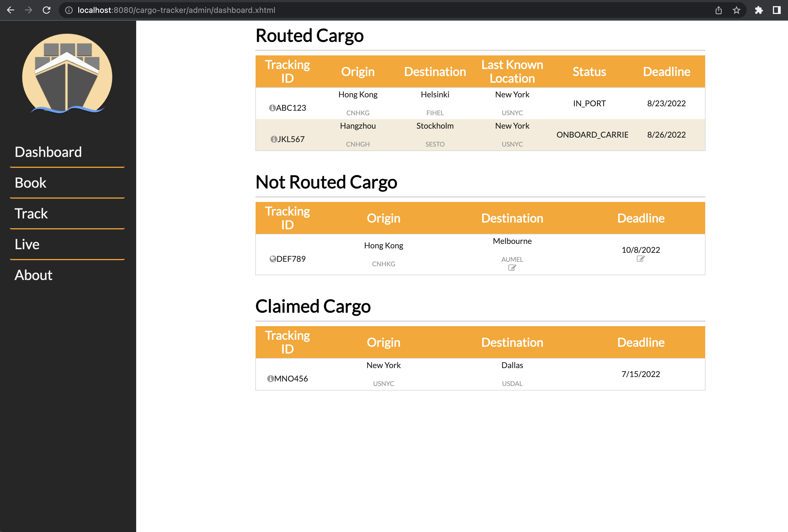Reload the dashboard page
Image resolution: width=788 pixels, height=532 pixels.
(46, 10)
